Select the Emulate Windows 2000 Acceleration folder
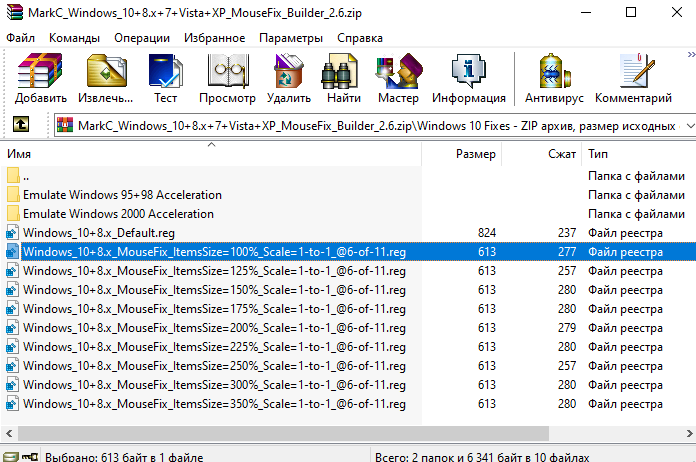This screenshot has width=696, height=462. 118,214
